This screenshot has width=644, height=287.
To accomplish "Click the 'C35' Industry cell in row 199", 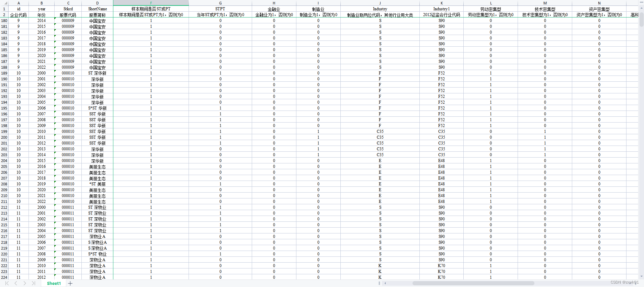I will [x=380, y=131].
